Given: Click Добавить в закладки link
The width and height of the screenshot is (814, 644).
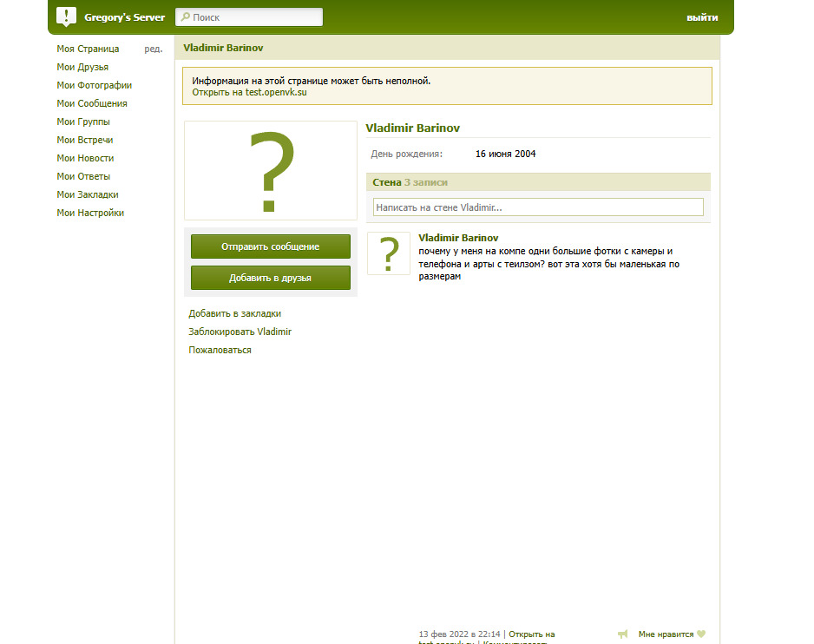Looking at the screenshot, I should click(x=234, y=313).
